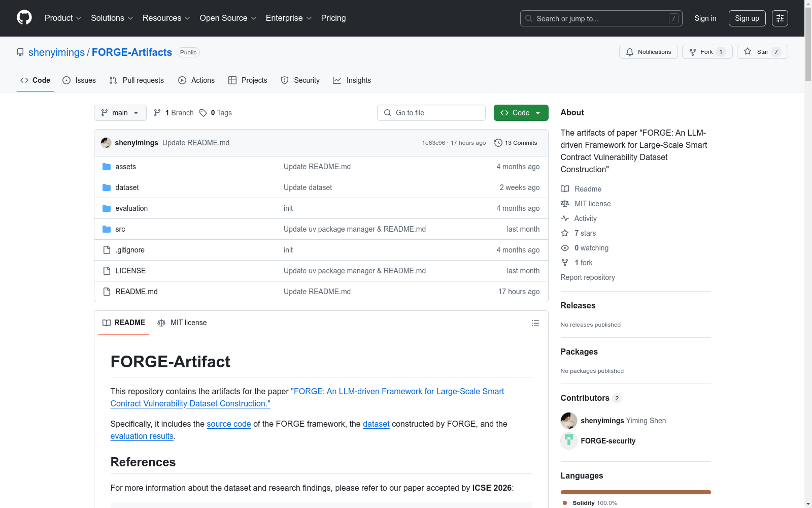View the 1 fork link
The image size is (812, 508).
click(577, 263)
